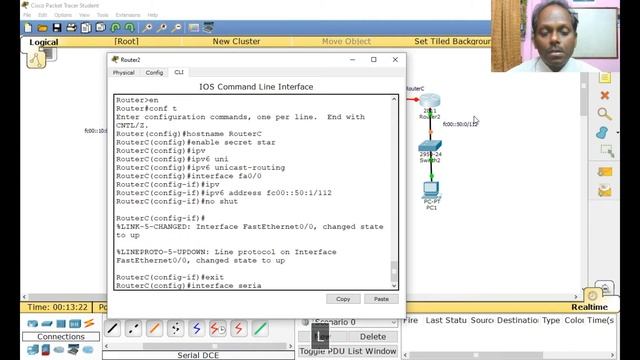640x360 pixels.
Task: Click the New file icon in toolbar
Action: [28, 28]
